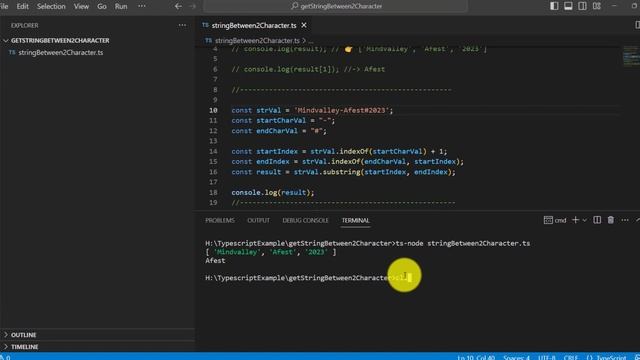Open Explorer views and more actions
The width and height of the screenshot is (640, 360).
pyautogui.click(x=182, y=25)
